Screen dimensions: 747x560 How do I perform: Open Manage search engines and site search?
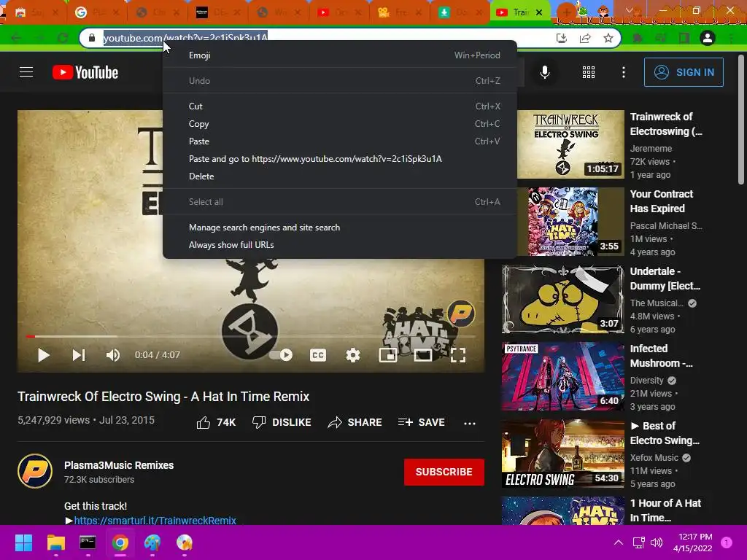340,227
